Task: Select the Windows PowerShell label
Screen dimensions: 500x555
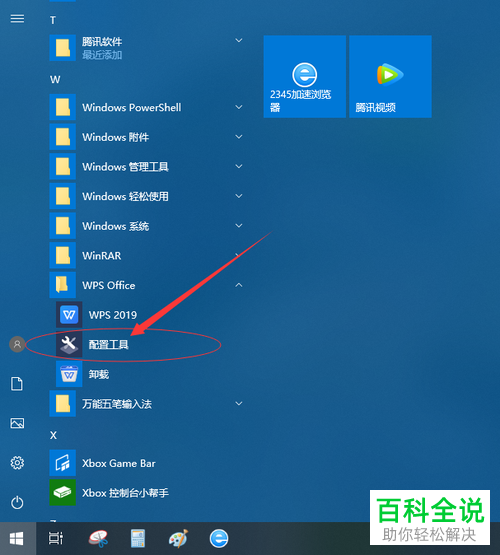Action: [x=132, y=108]
